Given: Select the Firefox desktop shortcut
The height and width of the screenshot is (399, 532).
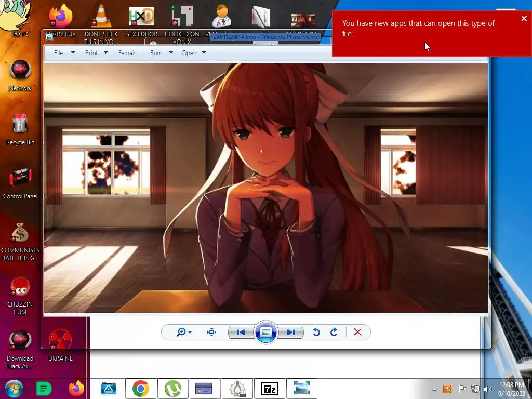Looking at the screenshot, I should point(61,20).
